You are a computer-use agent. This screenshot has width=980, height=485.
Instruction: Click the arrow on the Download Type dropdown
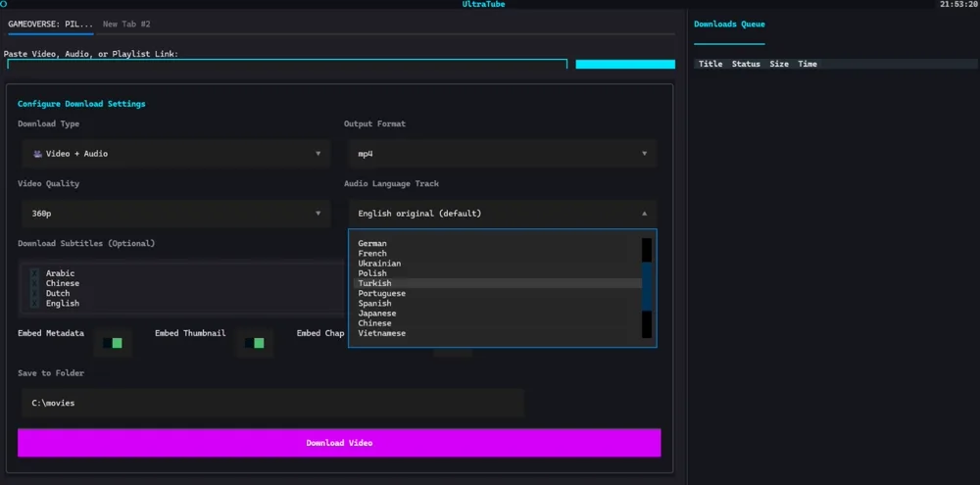[x=318, y=154]
